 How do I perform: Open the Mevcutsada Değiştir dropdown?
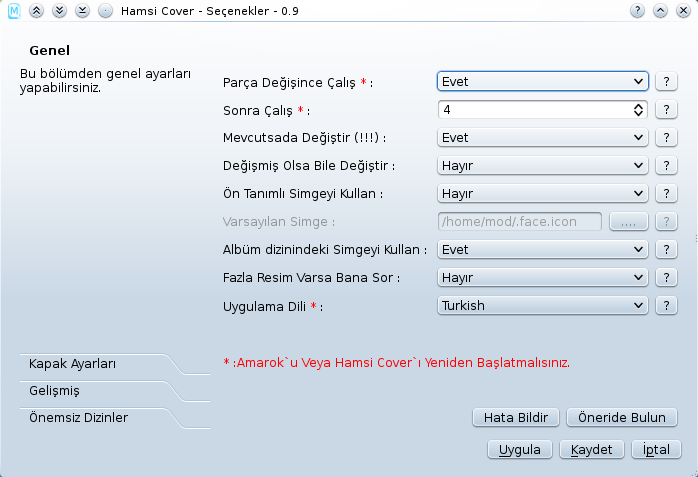(543, 137)
